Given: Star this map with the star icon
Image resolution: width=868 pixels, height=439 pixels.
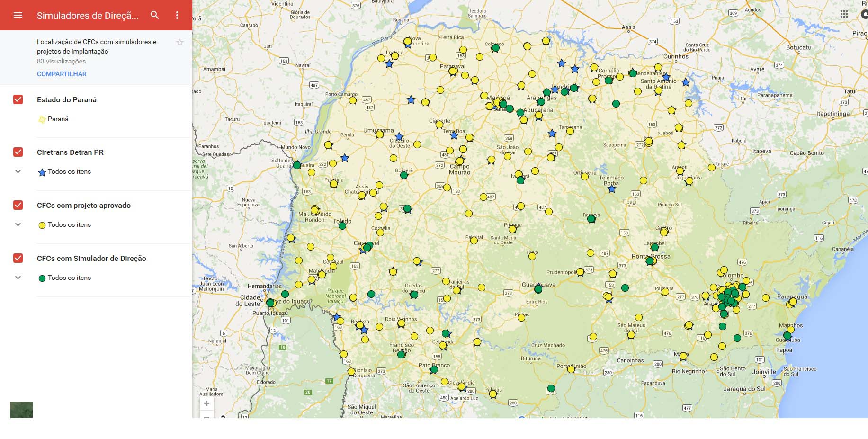Looking at the screenshot, I should (x=180, y=43).
